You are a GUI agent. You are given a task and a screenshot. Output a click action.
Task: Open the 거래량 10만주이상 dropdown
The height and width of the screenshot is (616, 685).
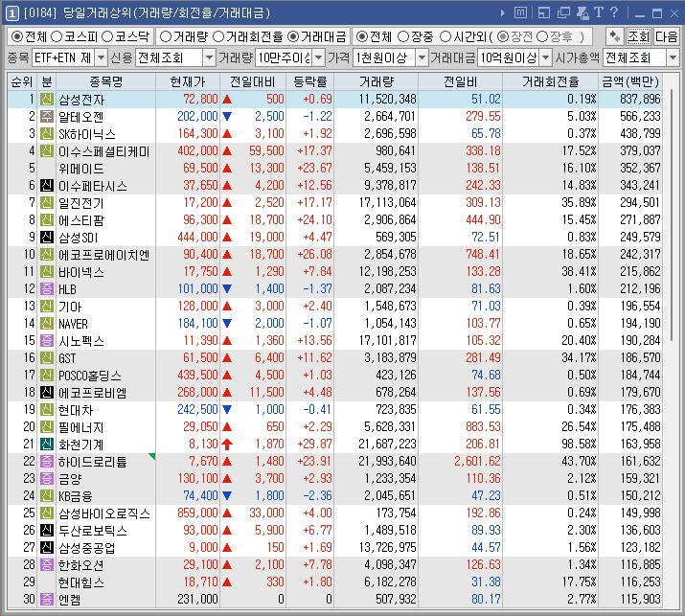click(319, 57)
